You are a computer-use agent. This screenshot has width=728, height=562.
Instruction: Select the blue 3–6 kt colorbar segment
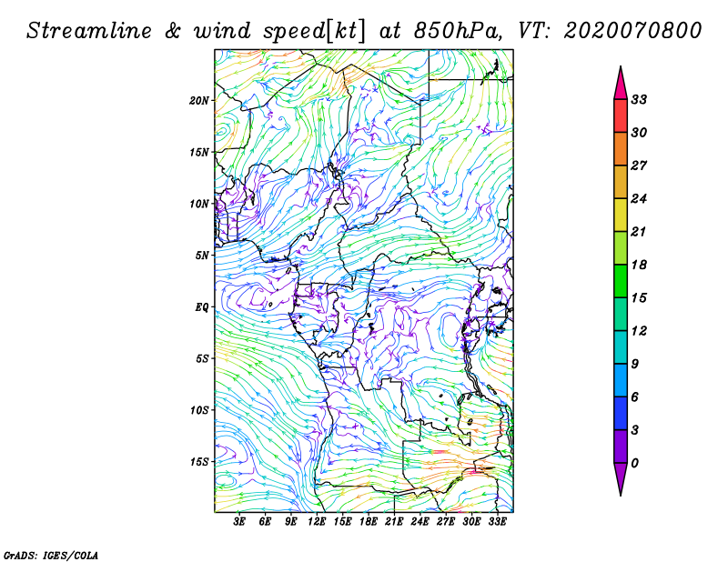click(621, 413)
